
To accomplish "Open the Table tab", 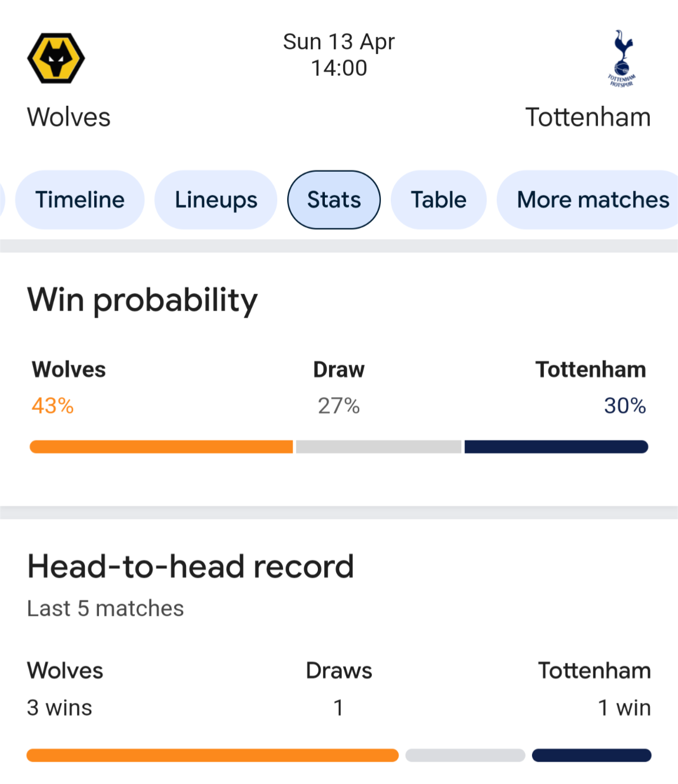I will tap(438, 200).
